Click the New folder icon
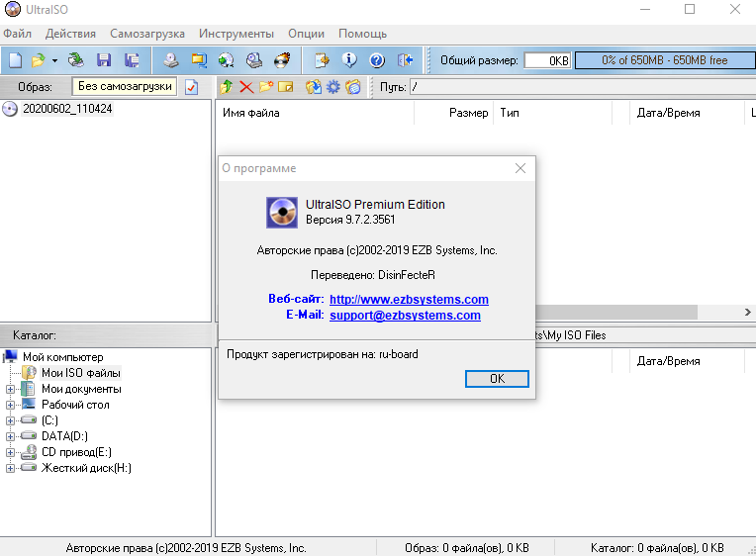 (266, 87)
